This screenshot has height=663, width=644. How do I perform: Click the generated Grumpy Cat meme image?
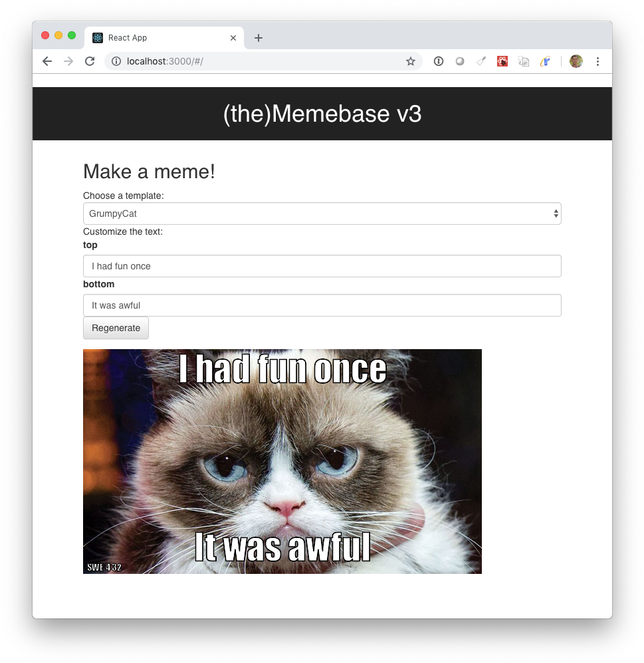coord(282,462)
